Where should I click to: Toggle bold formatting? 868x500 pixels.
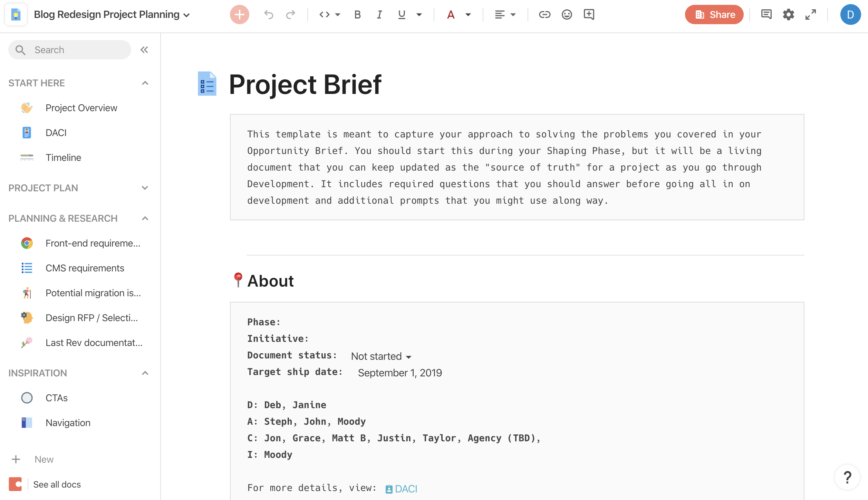coord(357,15)
